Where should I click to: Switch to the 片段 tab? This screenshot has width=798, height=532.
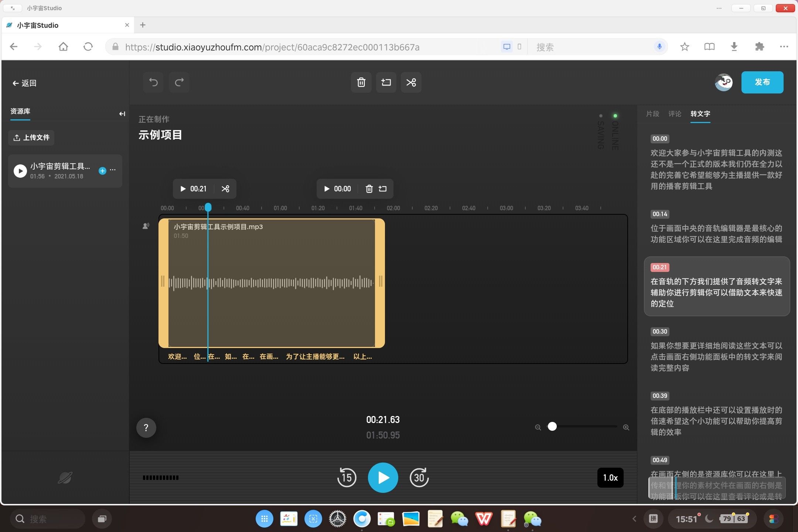[x=652, y=114]
